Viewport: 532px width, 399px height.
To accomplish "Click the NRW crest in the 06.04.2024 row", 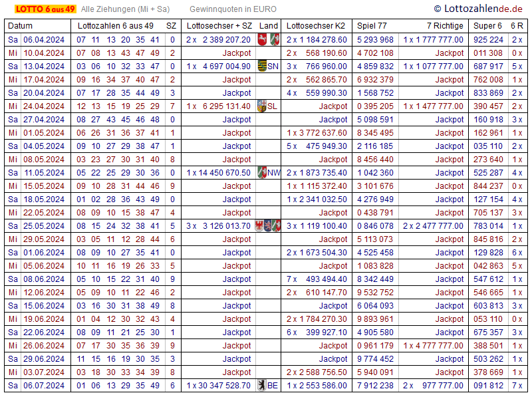I will point(275,39).
